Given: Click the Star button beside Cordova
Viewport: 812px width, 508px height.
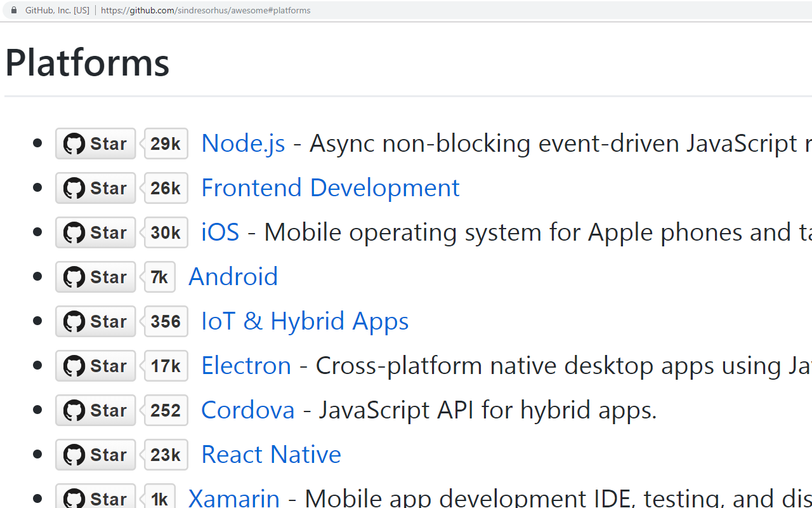Looking at the screenshot, I should point(96,410).
